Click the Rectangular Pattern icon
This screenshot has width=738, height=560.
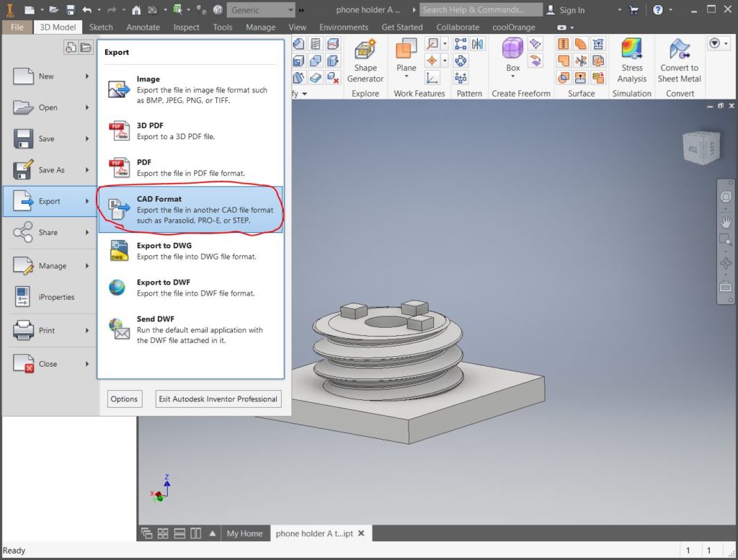point(461,44)
